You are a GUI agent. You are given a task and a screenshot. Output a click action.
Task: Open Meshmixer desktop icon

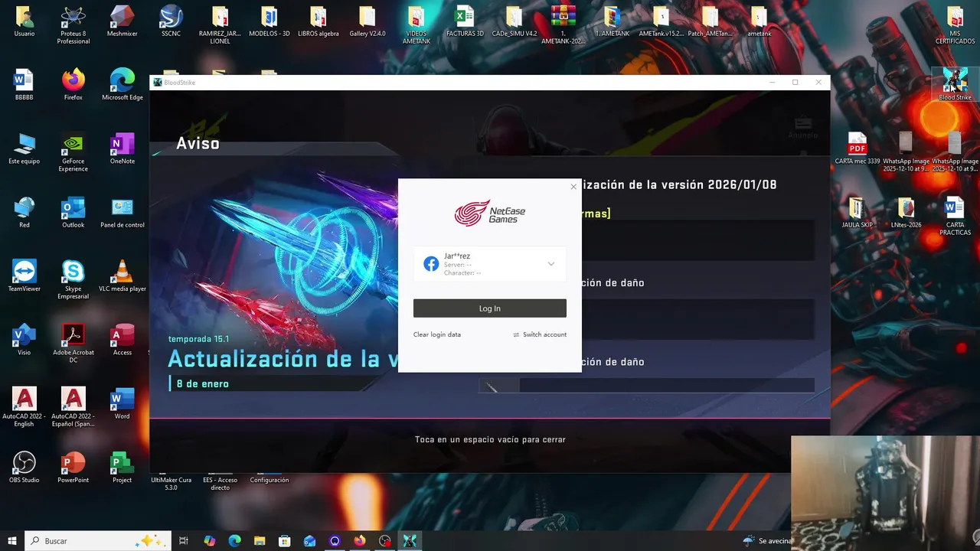[x=122, y=21]
